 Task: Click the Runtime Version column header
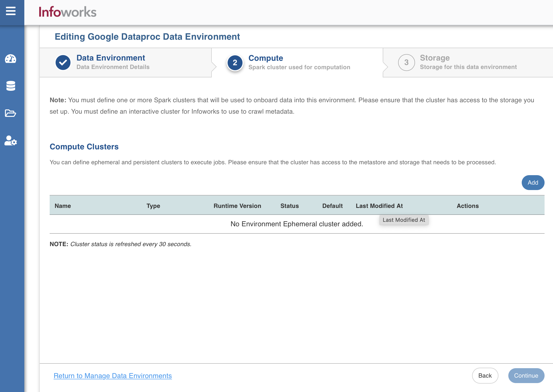coord(237,206)
